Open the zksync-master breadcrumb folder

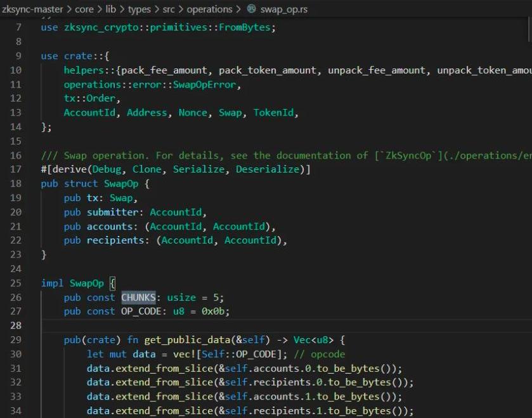[32, 10]
